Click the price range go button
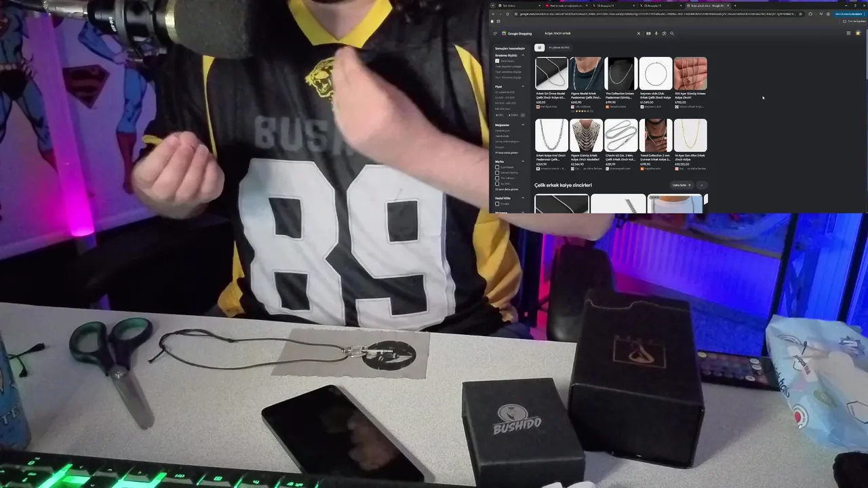The width and height of the screenshot is (868, 488). (523, 115)
